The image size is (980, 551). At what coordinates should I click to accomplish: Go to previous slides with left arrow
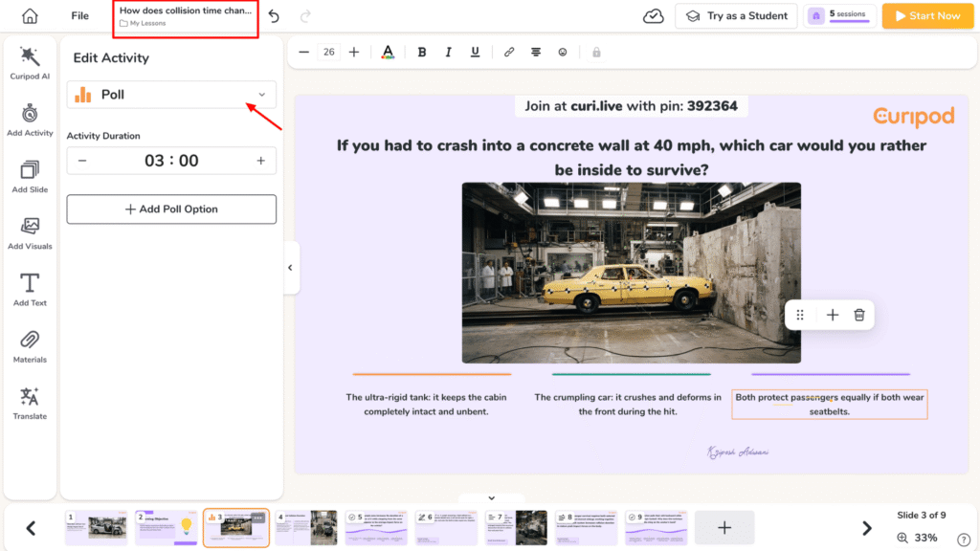coord(31,528)
